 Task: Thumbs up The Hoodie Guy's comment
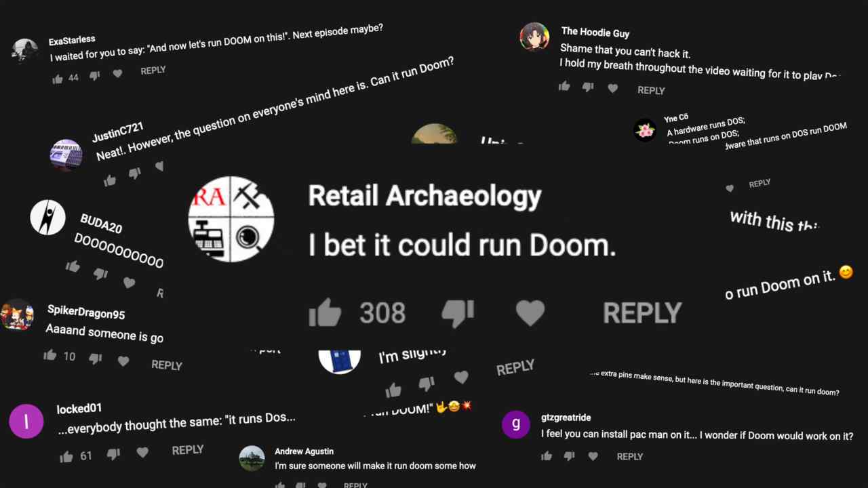click(564, 86)
